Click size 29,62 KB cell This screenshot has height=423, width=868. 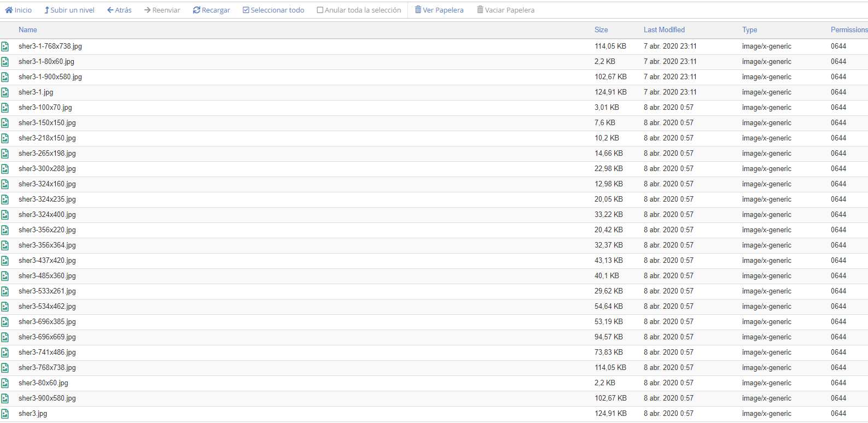coord(609,291)
